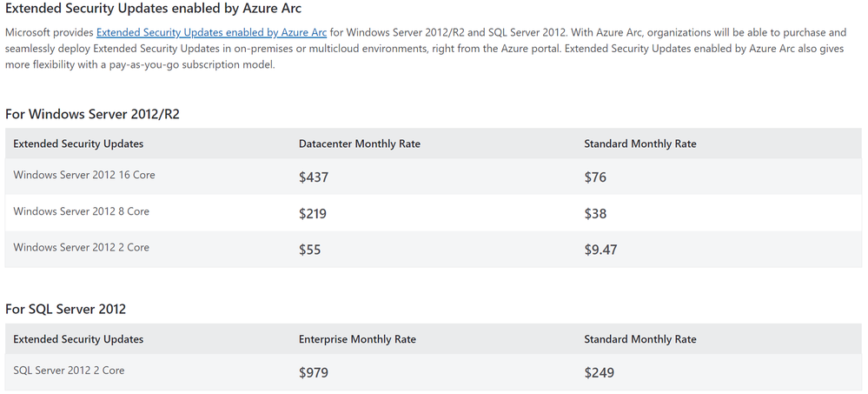Select the Windows Server 2012 8 Core row label
Viewport: 868px width, 394px height.
[x=82, y=211]
